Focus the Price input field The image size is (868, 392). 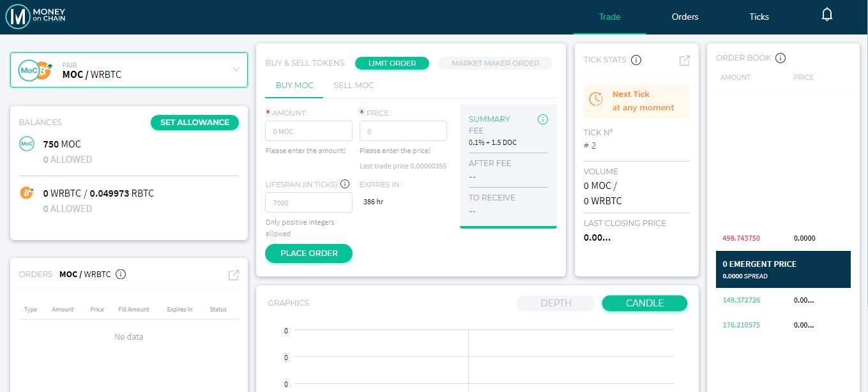pos(403,131)
